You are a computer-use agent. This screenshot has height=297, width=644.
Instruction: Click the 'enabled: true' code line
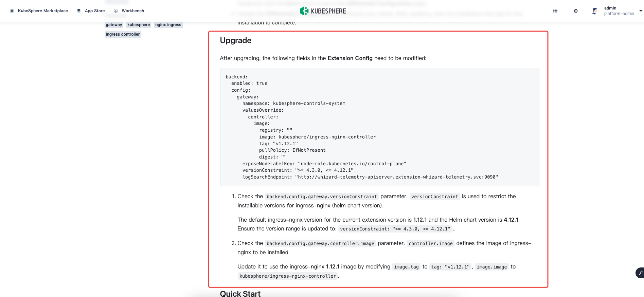[x=249, y=83]
